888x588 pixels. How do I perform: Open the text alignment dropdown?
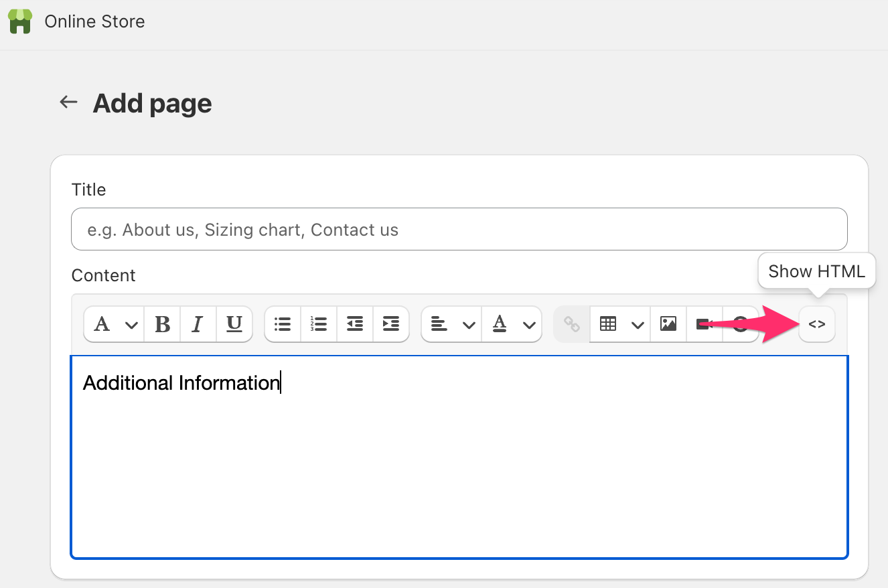tap(451, 324)
